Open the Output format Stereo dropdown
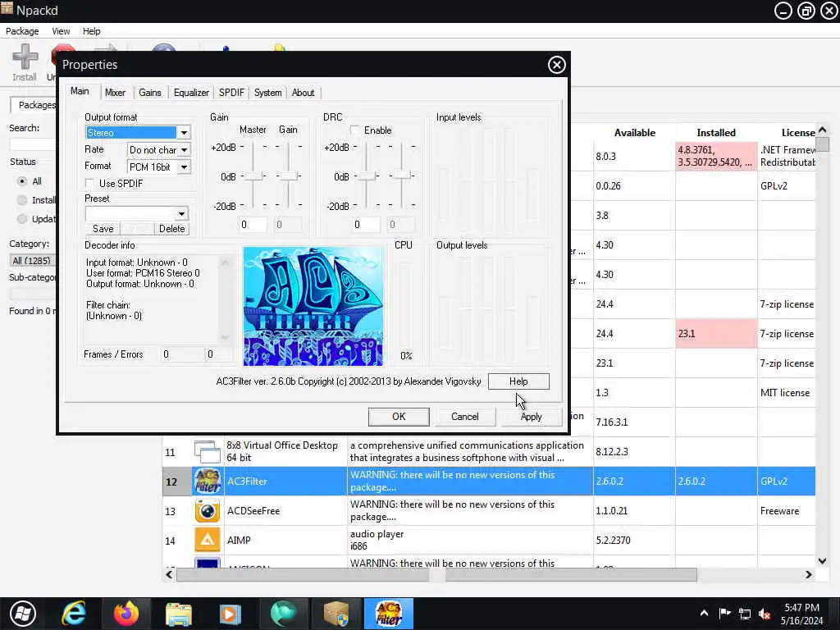This screenshot has width=840, height=630. tap(184, 132)
